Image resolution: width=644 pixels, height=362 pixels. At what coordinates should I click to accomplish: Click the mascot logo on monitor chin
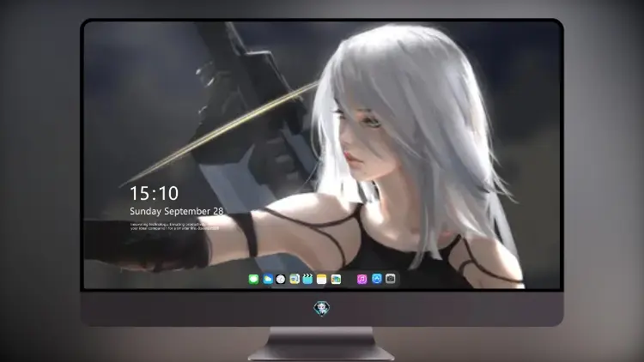[322, 308]
